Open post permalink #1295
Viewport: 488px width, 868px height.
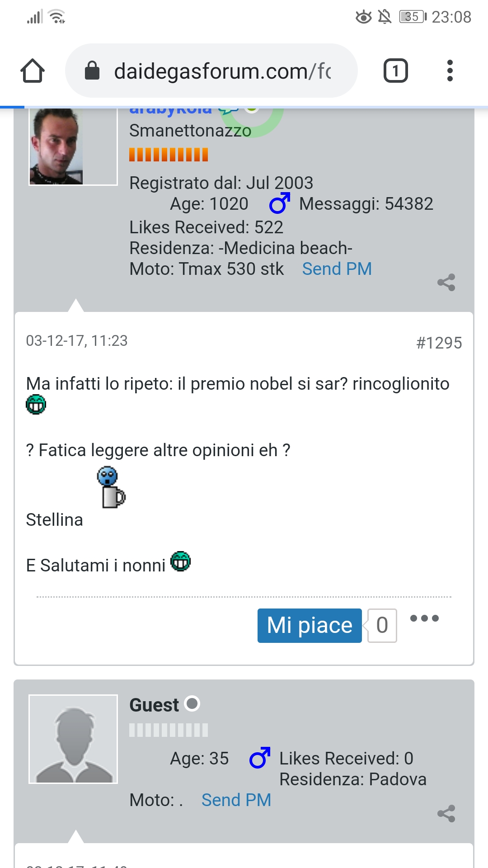coord(439,343)
